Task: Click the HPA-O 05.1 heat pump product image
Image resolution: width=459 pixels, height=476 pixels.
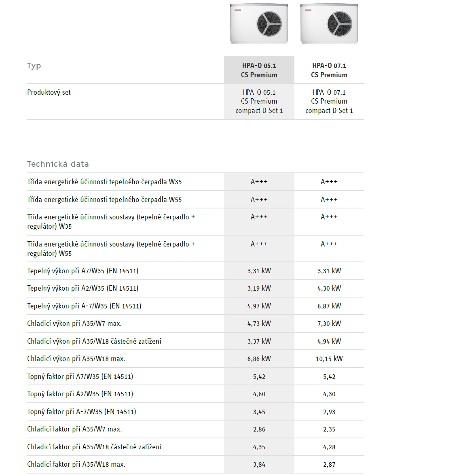Action: click(x=259, y=24)
